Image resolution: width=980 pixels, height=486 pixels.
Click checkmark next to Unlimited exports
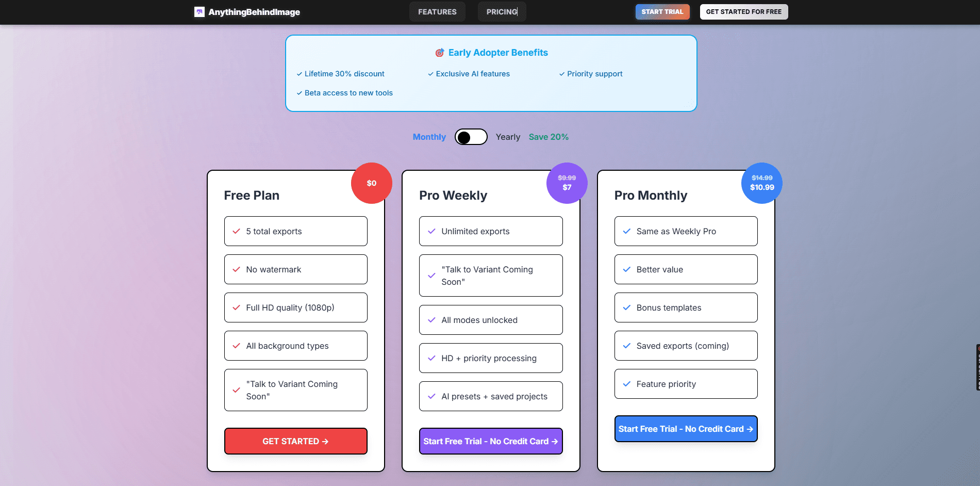(x=432, y=231)
